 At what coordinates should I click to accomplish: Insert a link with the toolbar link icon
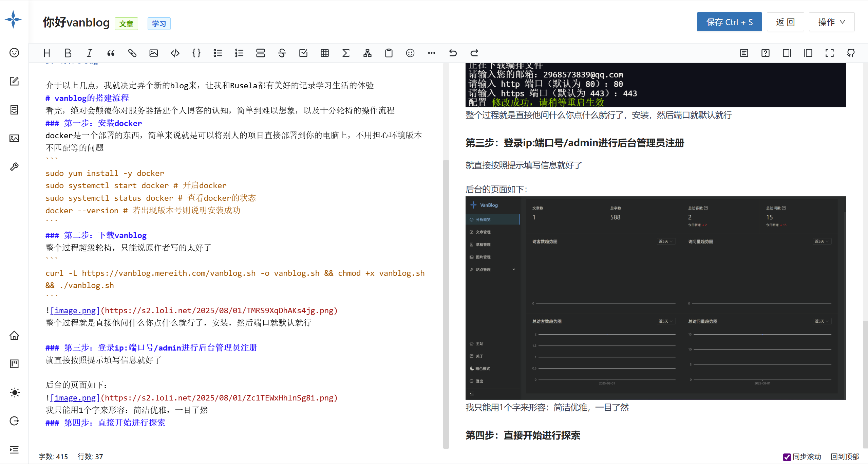[x=132, y=53]
